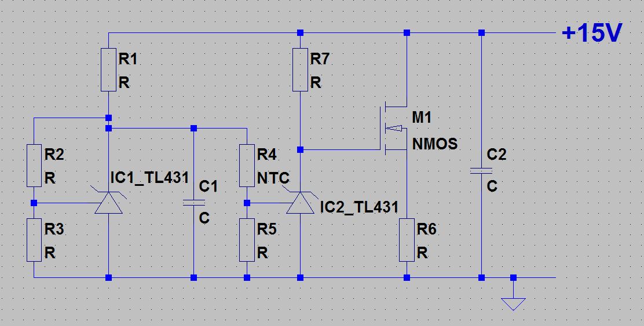Click the IC1_TL431 shunt regulator symbol
644x326 pixels.
(108, 203)
